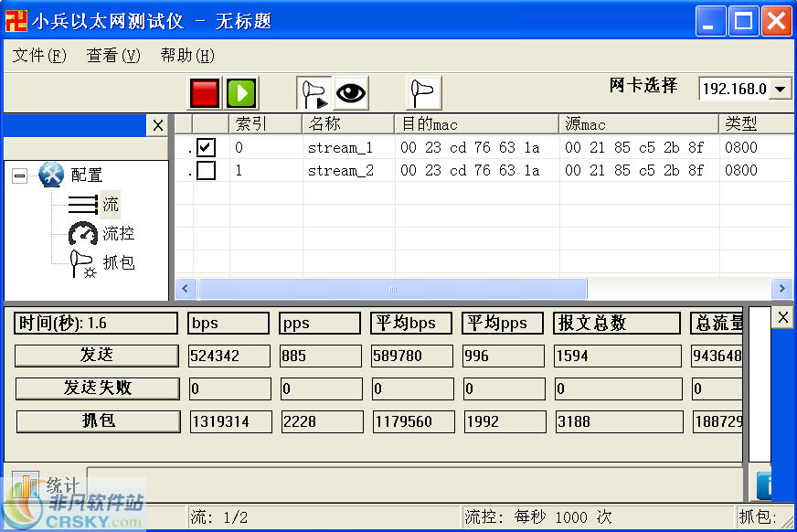Click the 抓包 statistics row button
The width and height of the screenshot is (797, 532).
click(x=99, y=421)
